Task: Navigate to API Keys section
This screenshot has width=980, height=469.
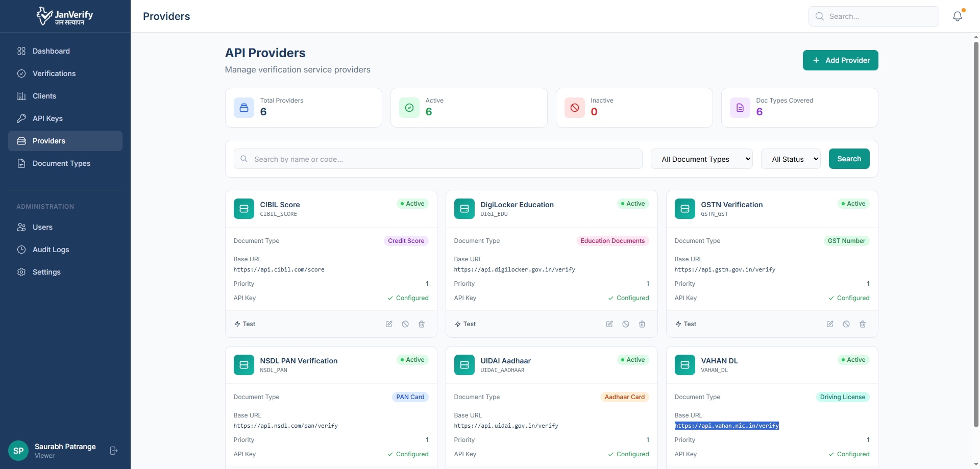Action: [47, 118]
